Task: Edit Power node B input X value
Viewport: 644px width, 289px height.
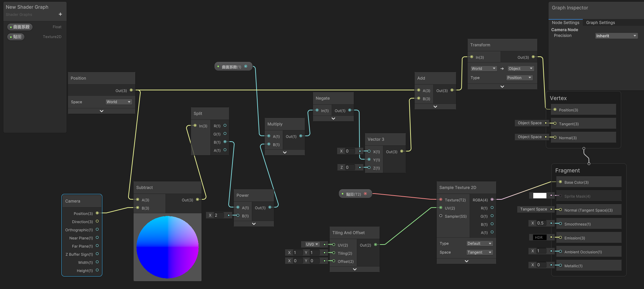Action: pyautogui.click(x=218, y=215)
